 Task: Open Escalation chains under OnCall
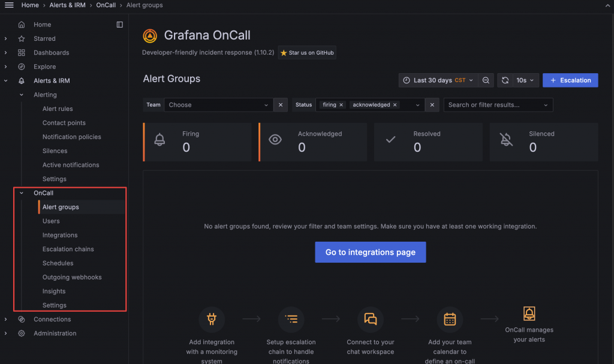pyautogui.click(x=68, y=249)
